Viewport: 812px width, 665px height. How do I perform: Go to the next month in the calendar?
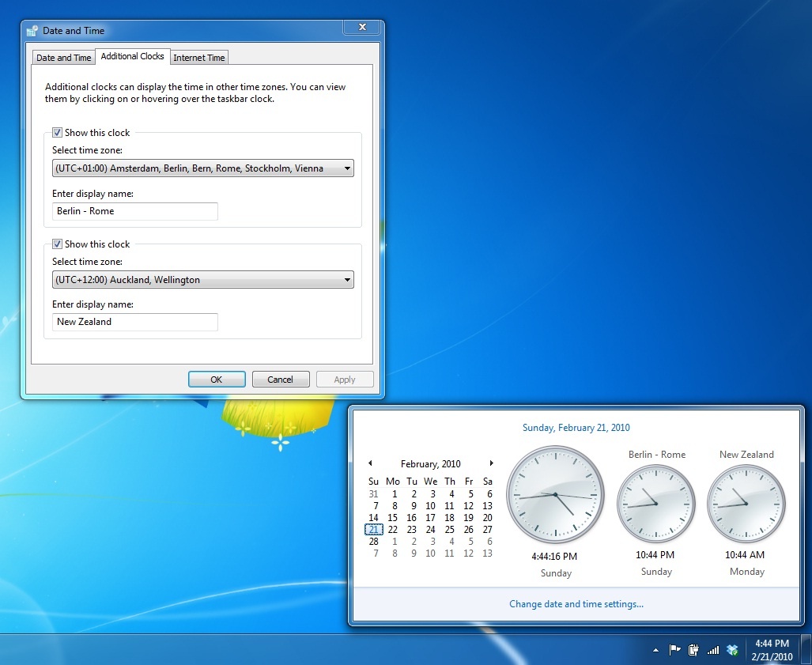[x=492, y=463]
